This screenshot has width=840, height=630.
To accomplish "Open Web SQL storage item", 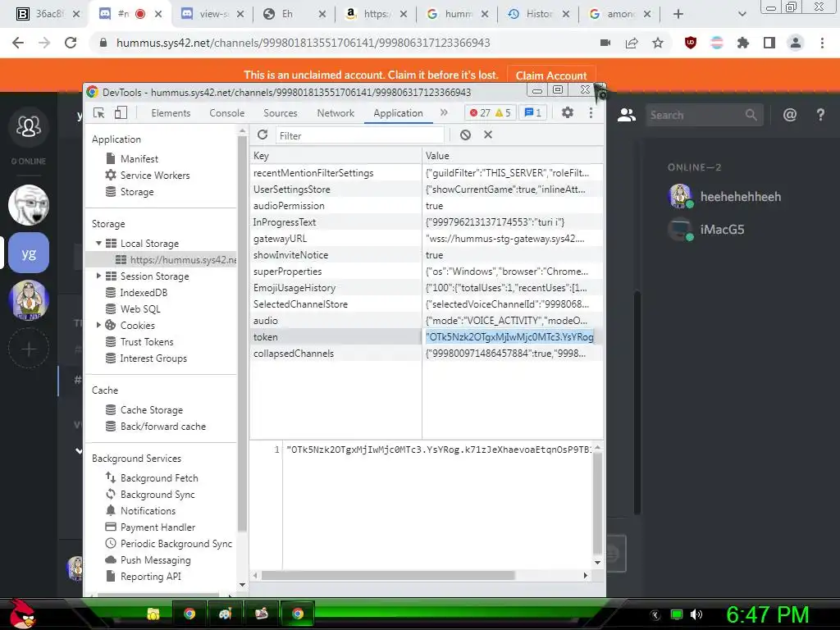I will 139,308.
